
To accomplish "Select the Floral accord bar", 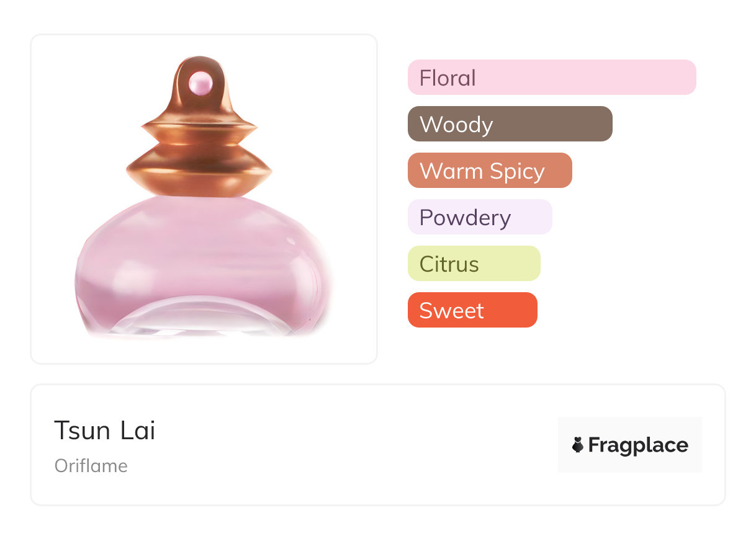I will (x=551, y=78).
